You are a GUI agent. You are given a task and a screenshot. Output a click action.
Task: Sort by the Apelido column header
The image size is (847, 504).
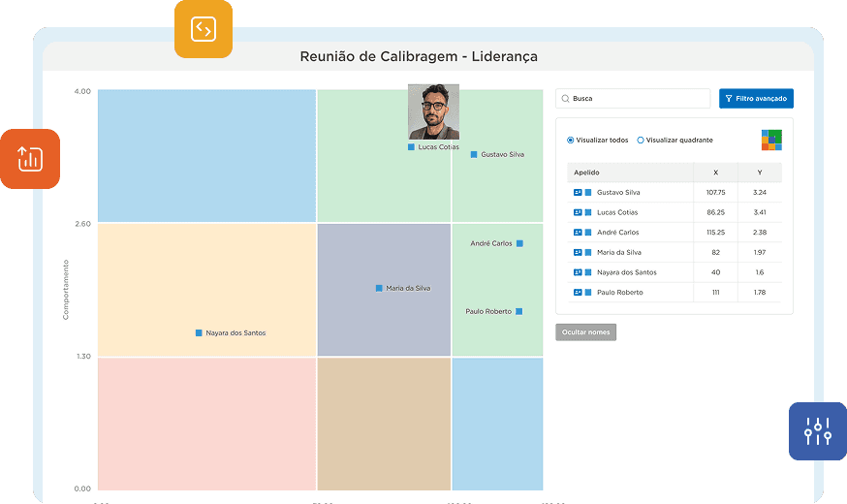pyautogui.click(x=586, y=173)
